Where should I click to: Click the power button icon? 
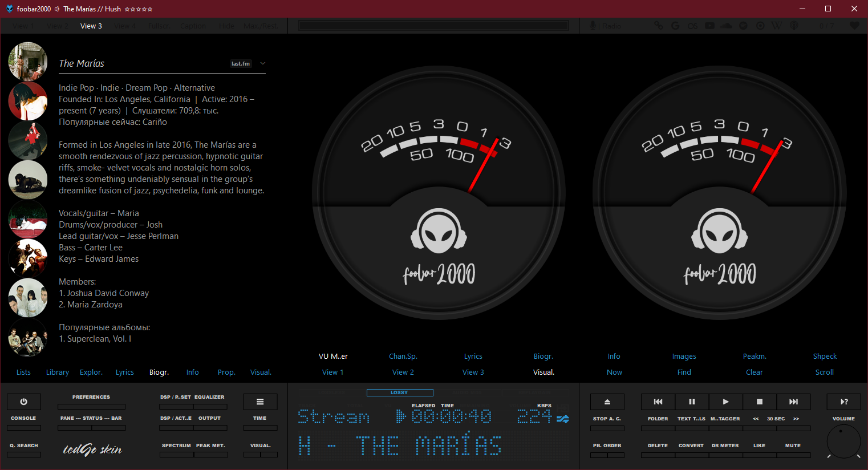[23, 402]
